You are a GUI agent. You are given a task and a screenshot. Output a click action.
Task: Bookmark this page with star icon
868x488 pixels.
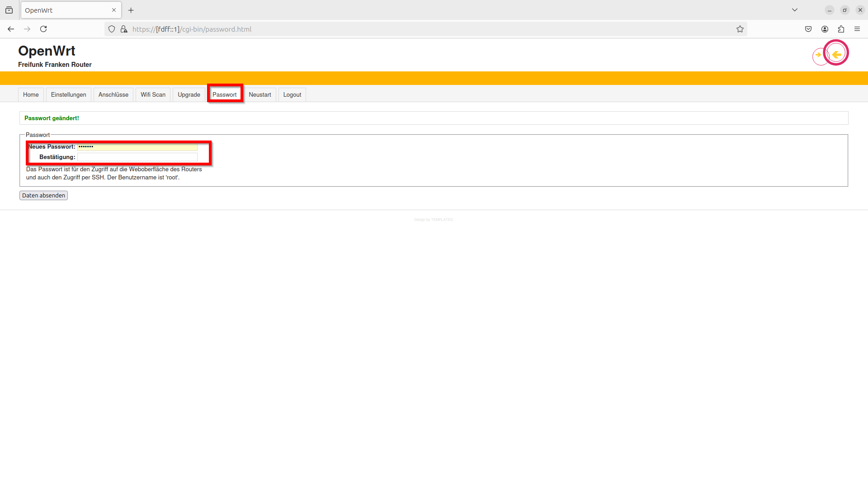(740, 29)
